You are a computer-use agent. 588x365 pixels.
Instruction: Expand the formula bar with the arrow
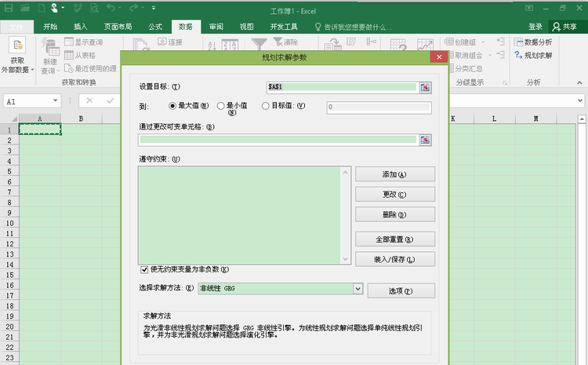point(580,100)
